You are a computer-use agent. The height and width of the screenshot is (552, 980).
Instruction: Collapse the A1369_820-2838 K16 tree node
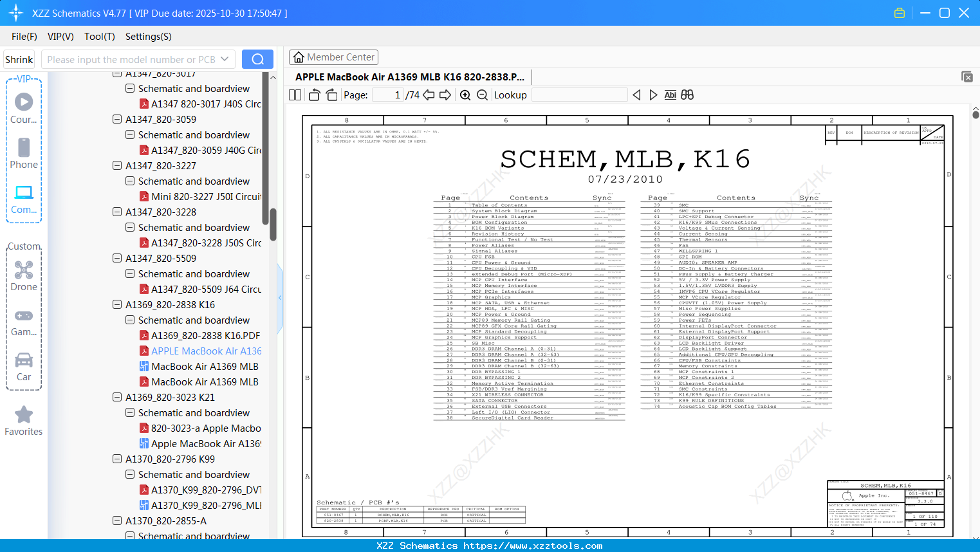(x=117, y=304)
